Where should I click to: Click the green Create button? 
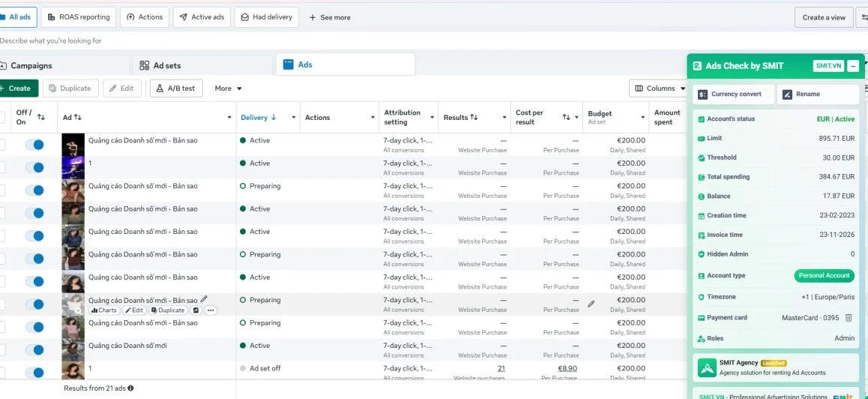click(x=18, y=88)
